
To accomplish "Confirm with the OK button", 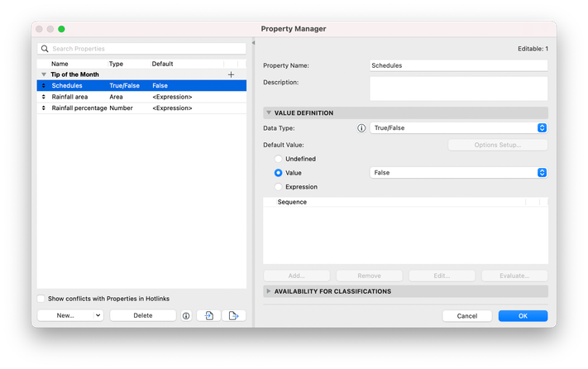I will click(523, 316).
